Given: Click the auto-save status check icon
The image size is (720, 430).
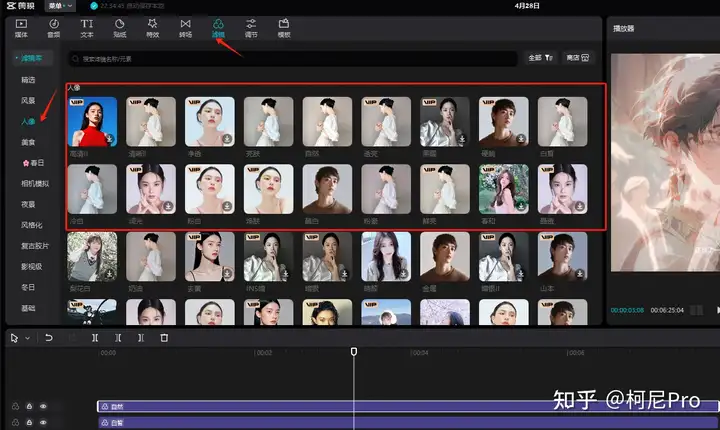Looking at the screenshot, I should 94,6.
